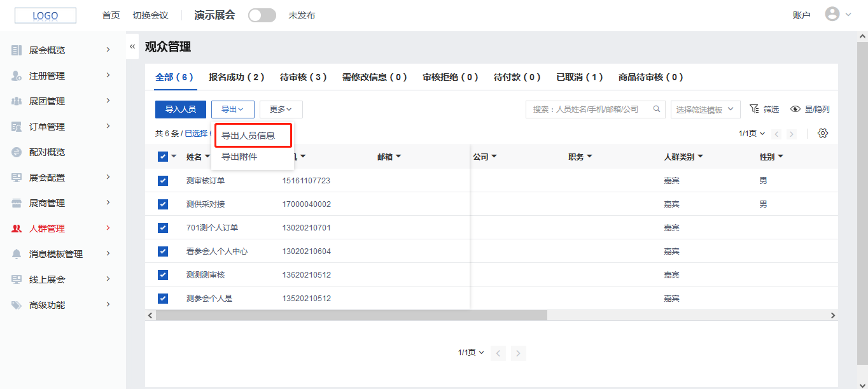Uncheck the 测参会个人是 row checkbox

(163, 299)
